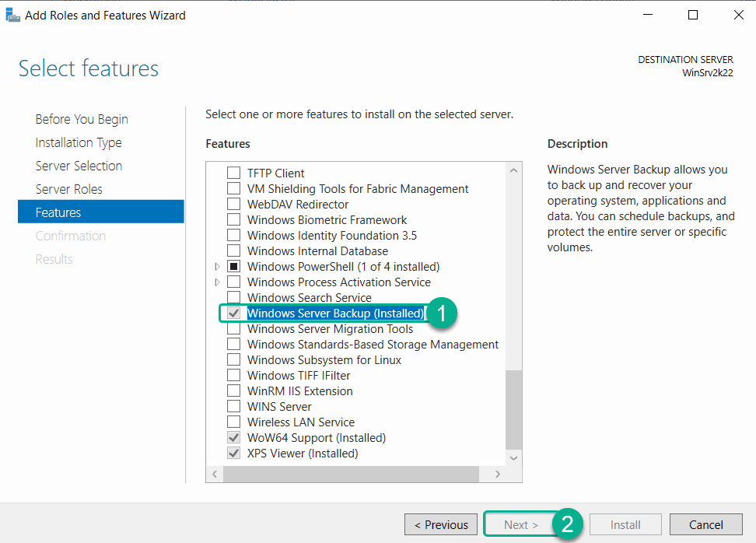The height and width of the screenshot is (543, 756).
Task: Click the horizontal scroll right arrow
Action: 498,474
